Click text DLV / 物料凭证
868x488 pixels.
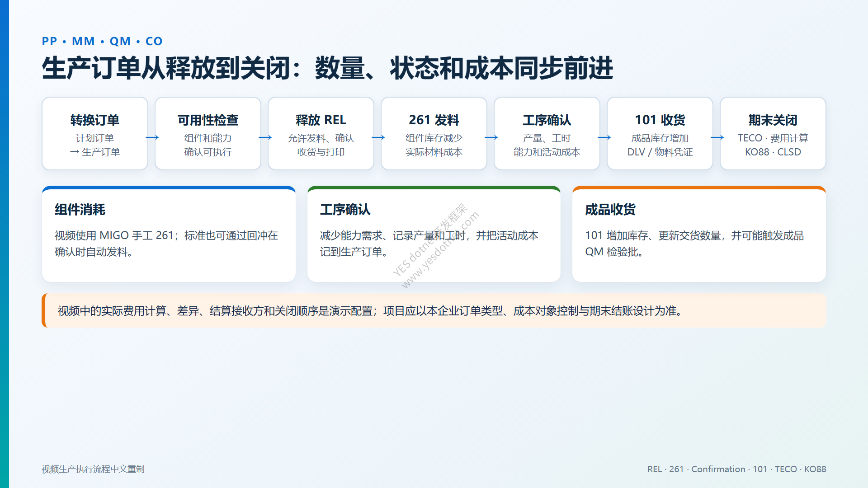(660, 152)
